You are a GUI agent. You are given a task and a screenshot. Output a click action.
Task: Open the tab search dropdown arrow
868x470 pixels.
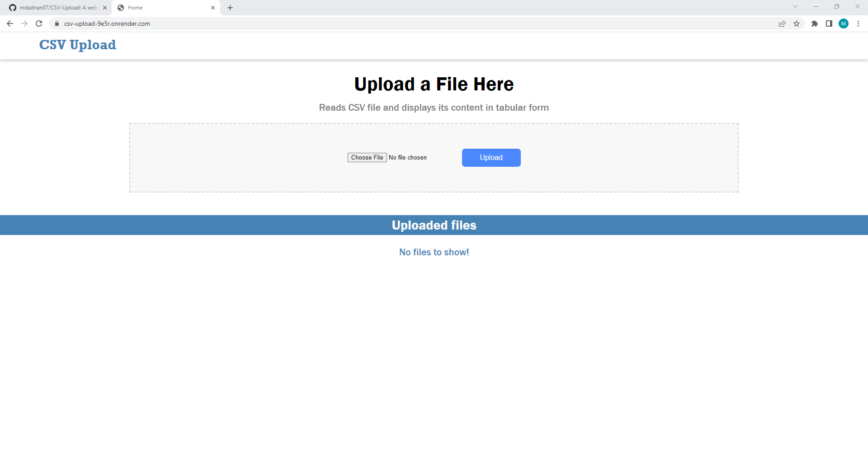795,6
